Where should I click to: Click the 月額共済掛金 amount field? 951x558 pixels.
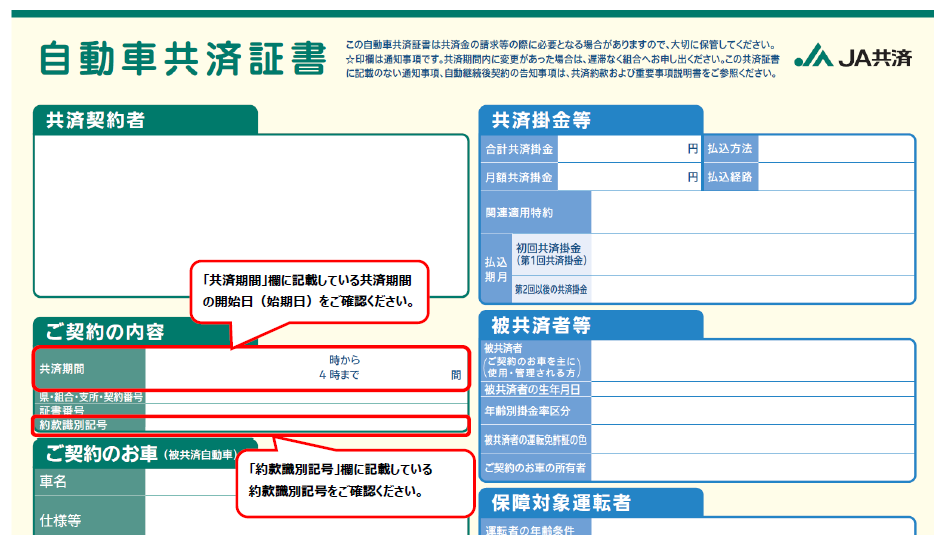pyautogui.click(x=629, y=177)
